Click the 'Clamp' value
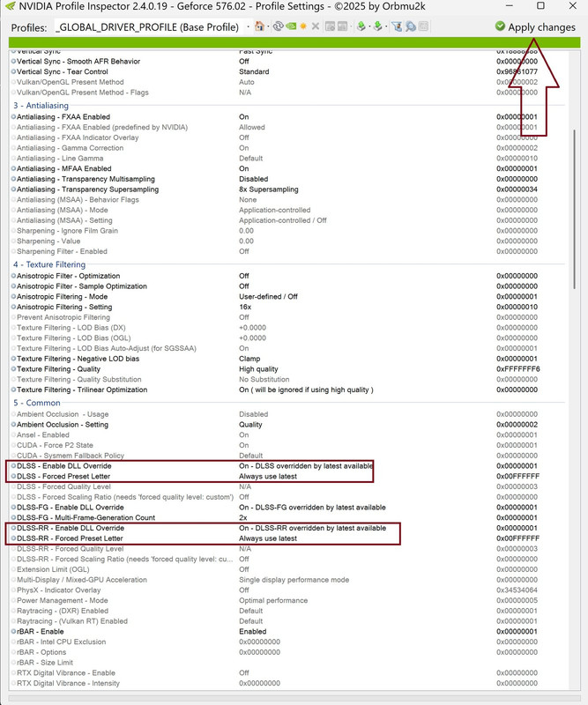Viewport: 588px width, 705px height. [x=249, y=360]
